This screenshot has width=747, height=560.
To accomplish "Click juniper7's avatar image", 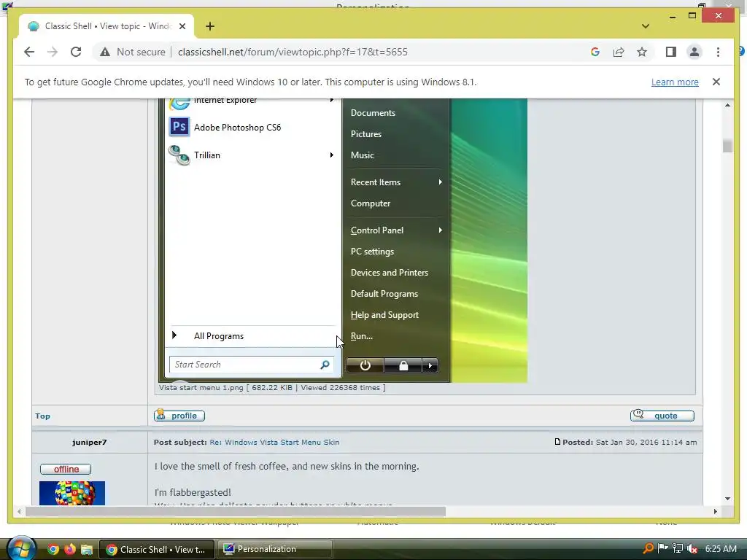I will (72, 493).
